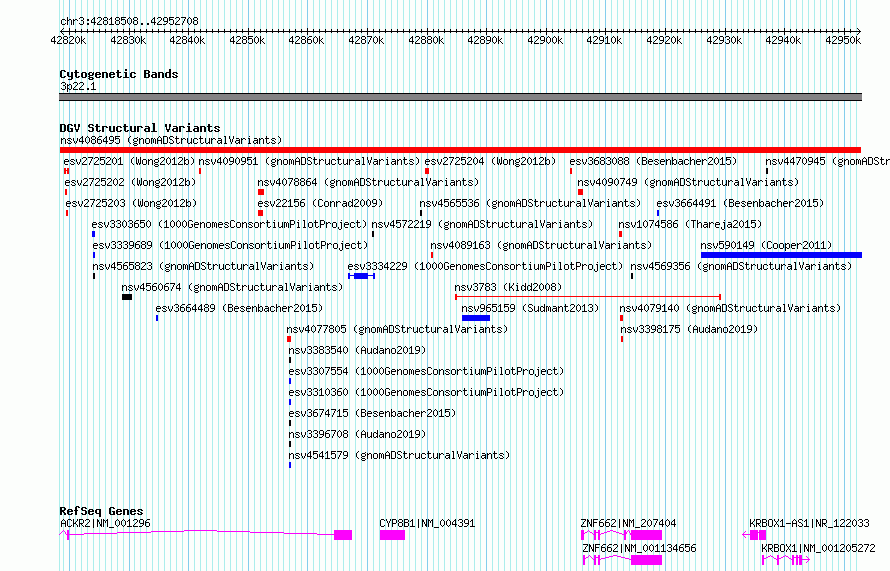Click esv3307554 1000Genomes pilot label

(x=426, y=371)
